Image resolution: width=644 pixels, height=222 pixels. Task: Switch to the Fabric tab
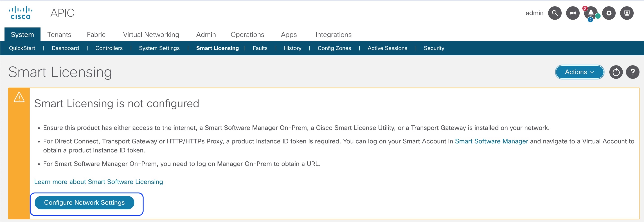[x=96, y=34]
